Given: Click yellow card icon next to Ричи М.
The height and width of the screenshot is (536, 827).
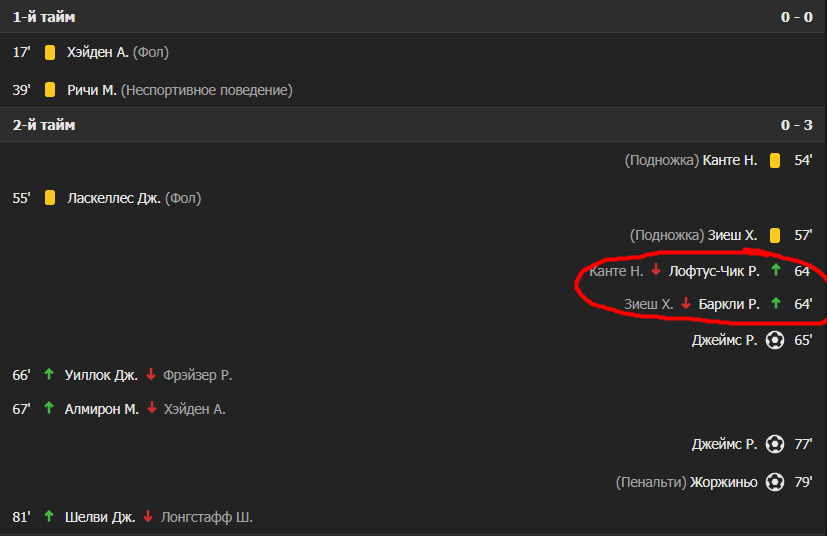Looking at the screenshot, I should [49, 90].
